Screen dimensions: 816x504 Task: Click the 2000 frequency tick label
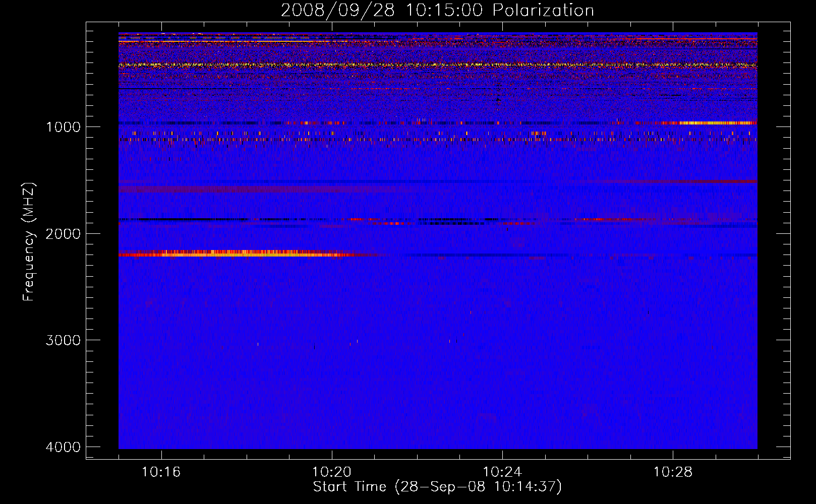click(63, 234)
